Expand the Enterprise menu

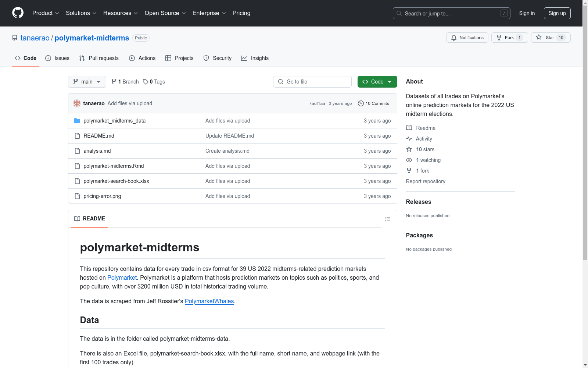pyautogui.click(x=209, y=13)
